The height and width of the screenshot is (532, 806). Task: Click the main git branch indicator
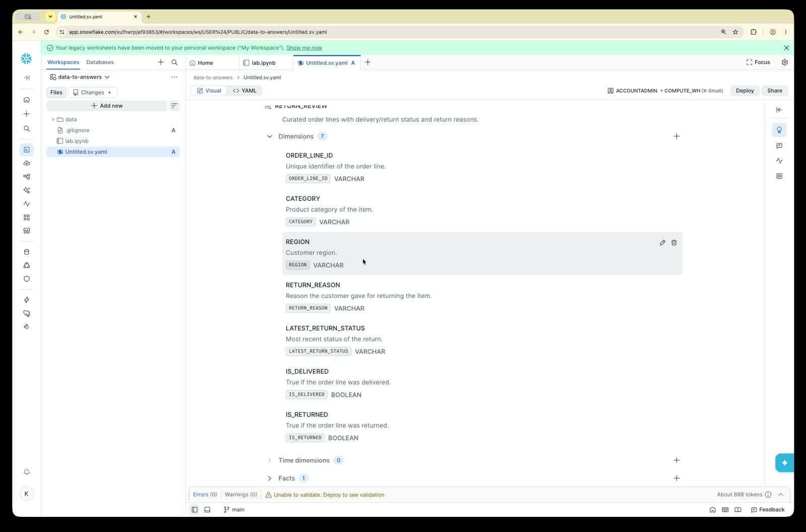click(x=234, y=509)
